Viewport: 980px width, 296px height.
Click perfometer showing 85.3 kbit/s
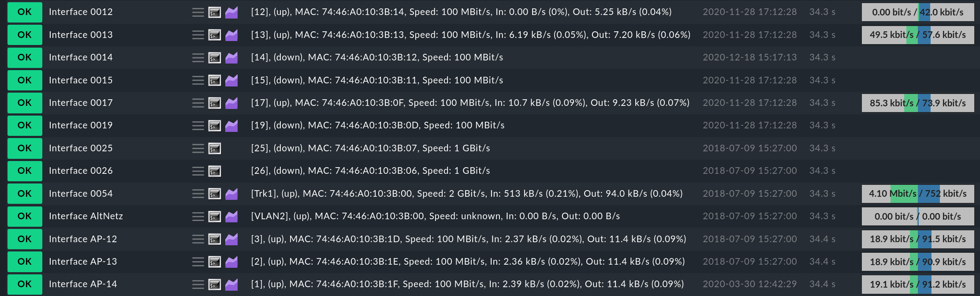[918, 103]
